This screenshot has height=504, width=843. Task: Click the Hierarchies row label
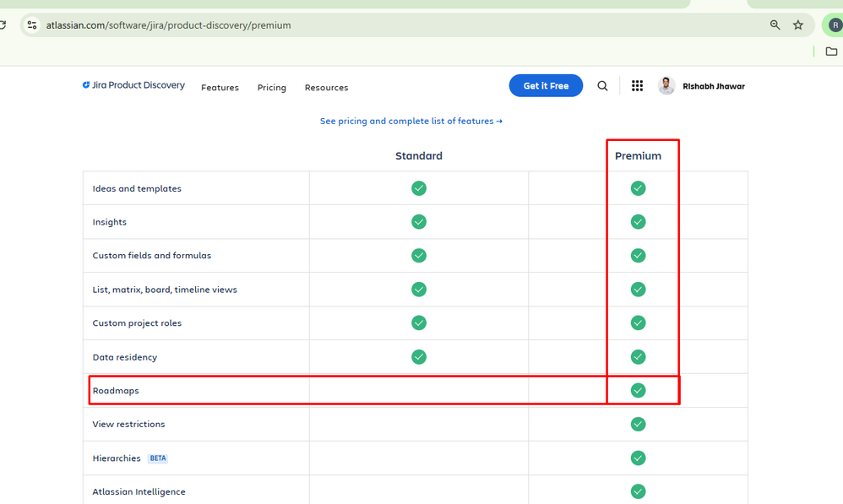point(116,458)
